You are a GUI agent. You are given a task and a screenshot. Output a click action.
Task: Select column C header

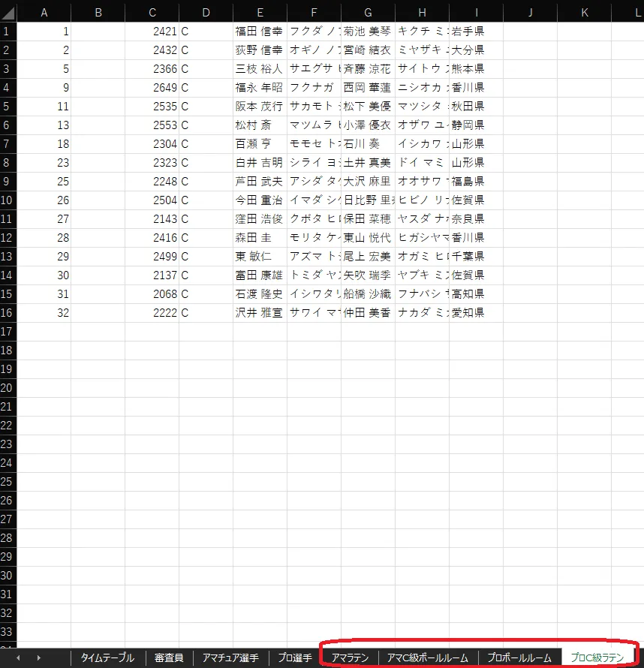[152, 12]
